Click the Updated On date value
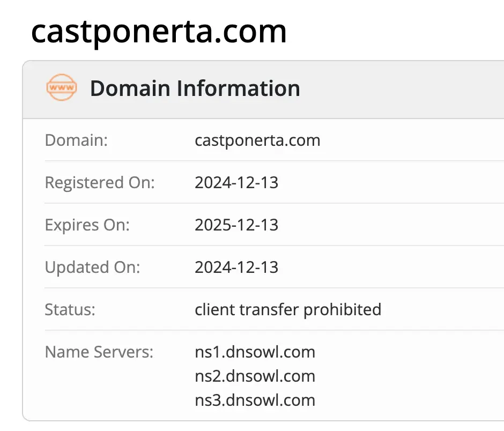The height and width of the screenshot is (431, 504). [x=236, y=267]
